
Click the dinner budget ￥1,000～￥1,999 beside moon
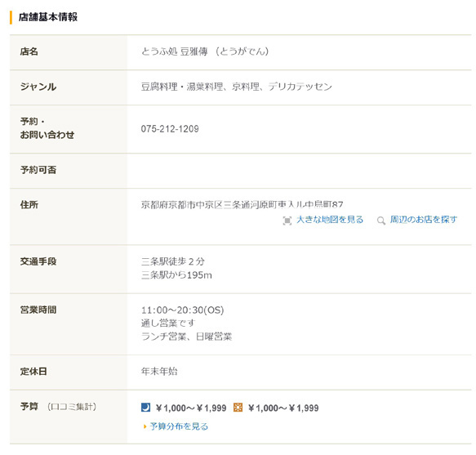click(x=191, y=408)
